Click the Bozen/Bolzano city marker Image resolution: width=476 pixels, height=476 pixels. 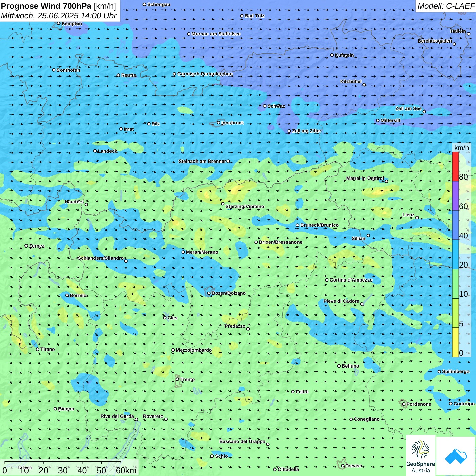(209, 293)
